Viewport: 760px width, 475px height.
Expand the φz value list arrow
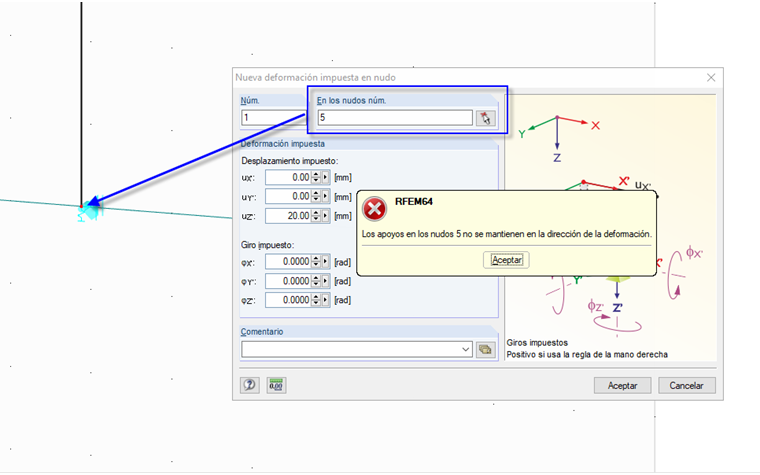(325, 300)
